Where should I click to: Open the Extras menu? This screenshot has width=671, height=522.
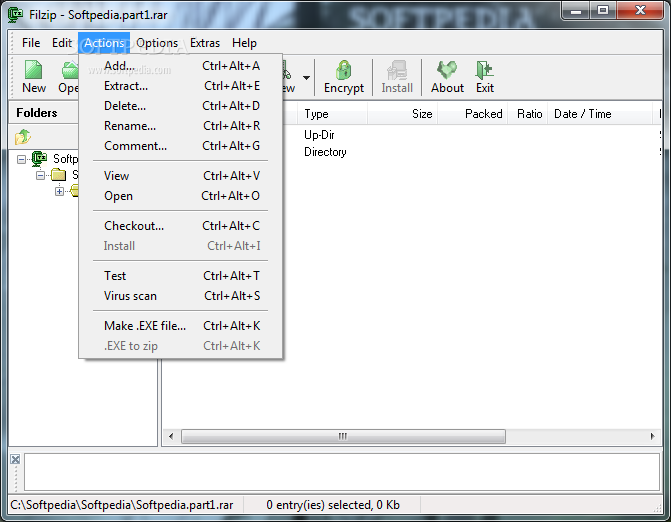(x=205, y=43)
